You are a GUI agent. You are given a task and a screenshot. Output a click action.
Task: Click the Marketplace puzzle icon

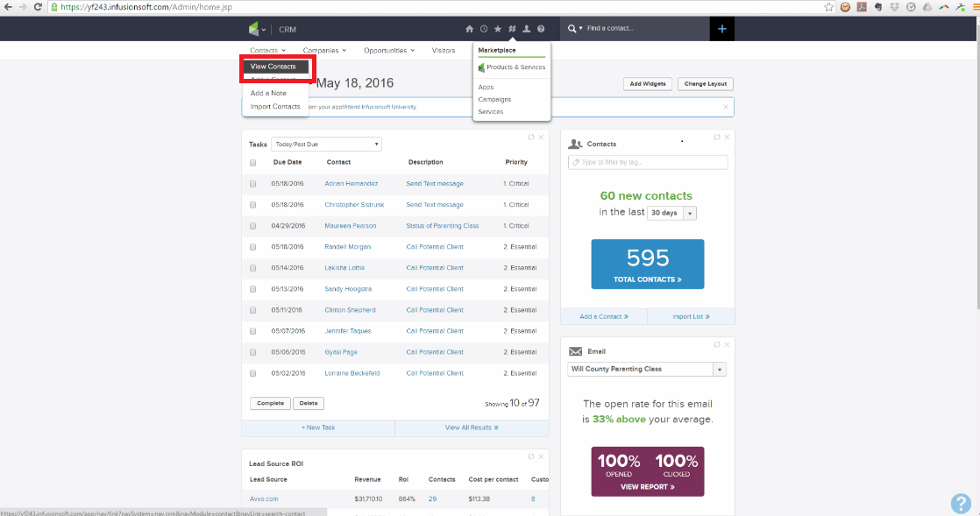512,29
